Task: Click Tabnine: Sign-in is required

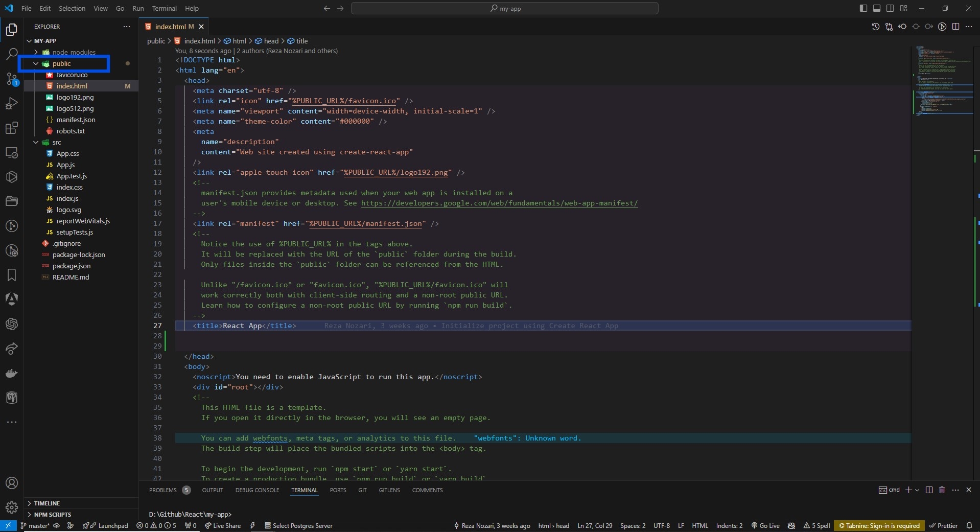Action: pyautogui.click(x=879, y=526)
